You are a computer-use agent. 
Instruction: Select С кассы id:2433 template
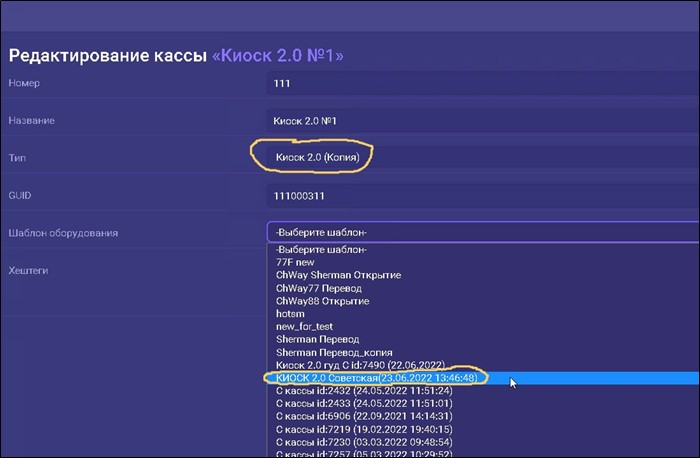(x=483, y=404)
